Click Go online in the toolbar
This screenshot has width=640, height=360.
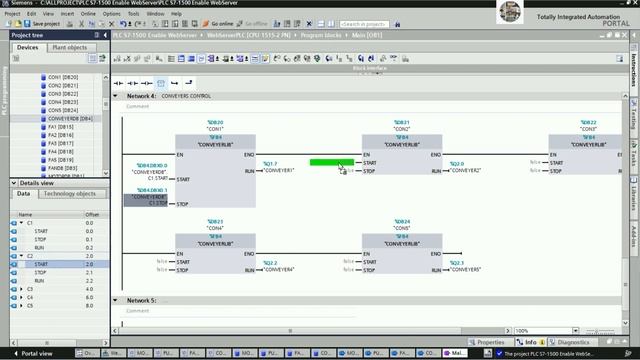coord(218,24)
